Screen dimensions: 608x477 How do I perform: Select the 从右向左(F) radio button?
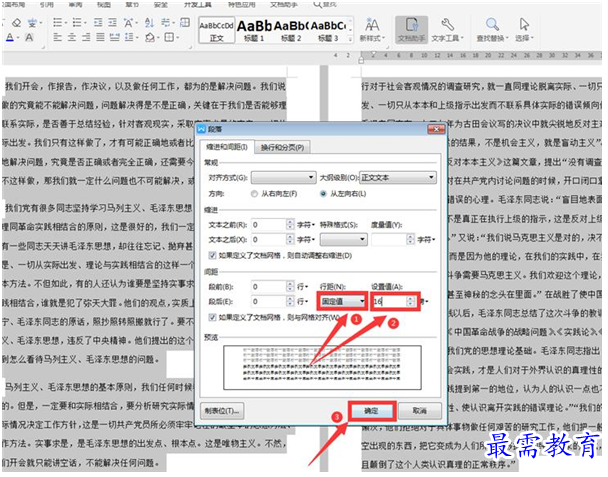click(x=254, y=194)
